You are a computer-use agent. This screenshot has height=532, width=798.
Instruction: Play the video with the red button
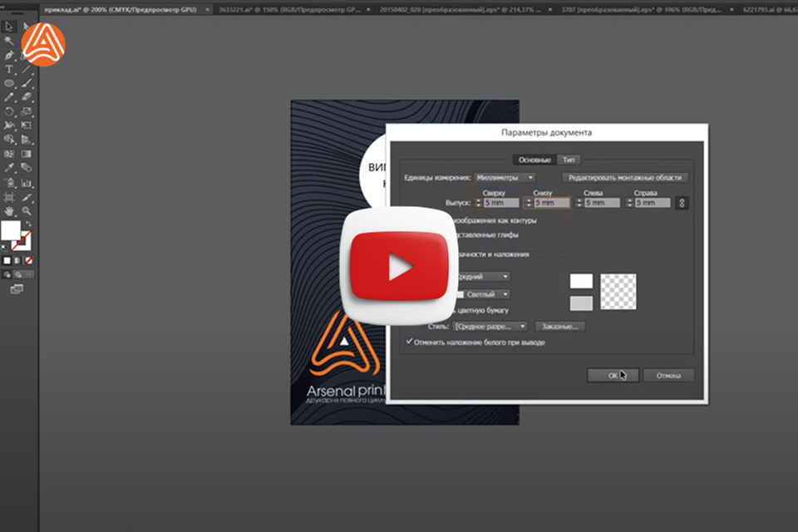tap(398, 266)
